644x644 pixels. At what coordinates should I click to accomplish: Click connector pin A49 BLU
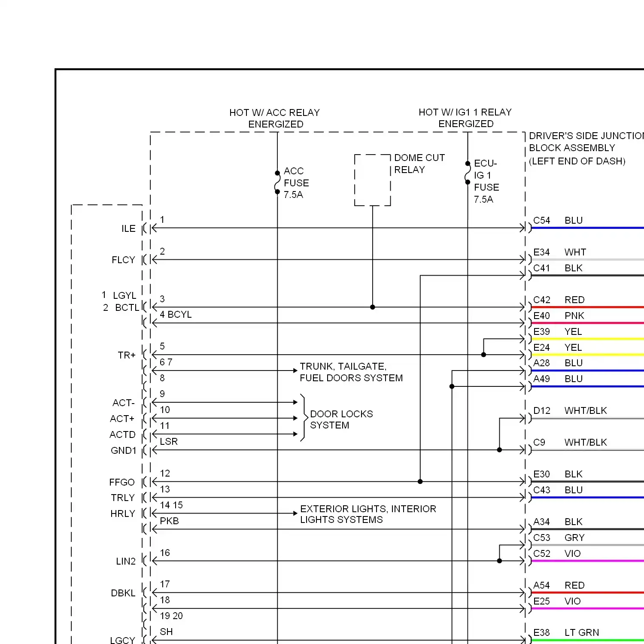pos(558,379)
